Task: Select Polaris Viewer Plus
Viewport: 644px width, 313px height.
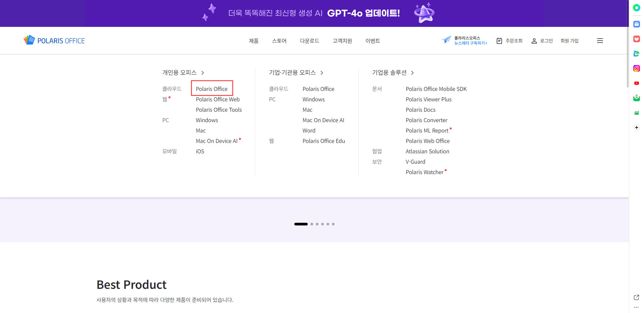Action: coord(429,99)
